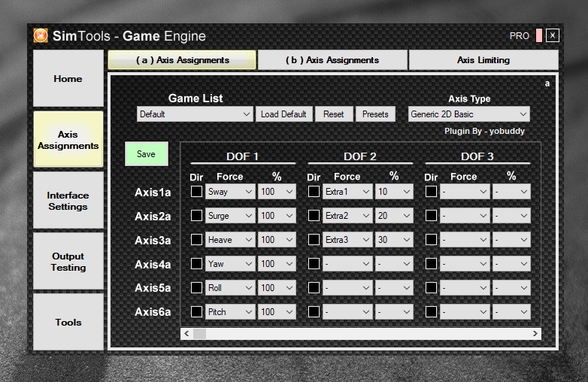Switch to the (a) Axis Assignments tab

click(x=182, y=60)
